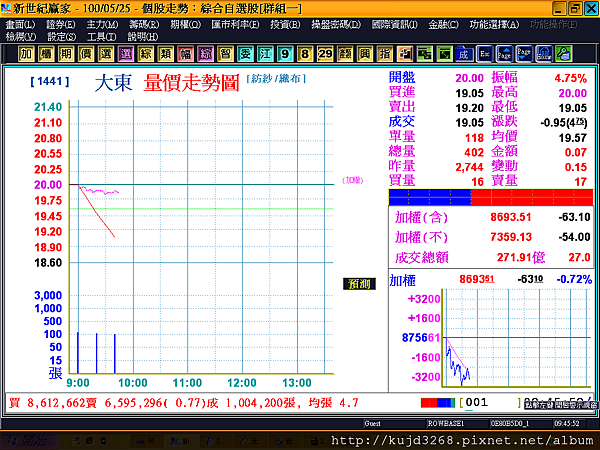Click the 智 toolbar icon
The width and height of the screenshot is (600, 450).
225,54
